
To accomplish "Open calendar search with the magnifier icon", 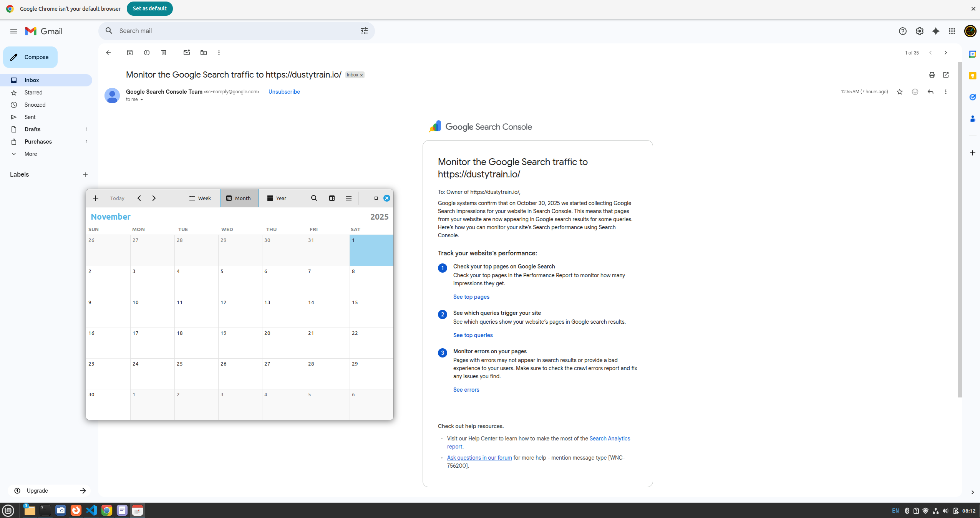I will click(x=314, y=198).
